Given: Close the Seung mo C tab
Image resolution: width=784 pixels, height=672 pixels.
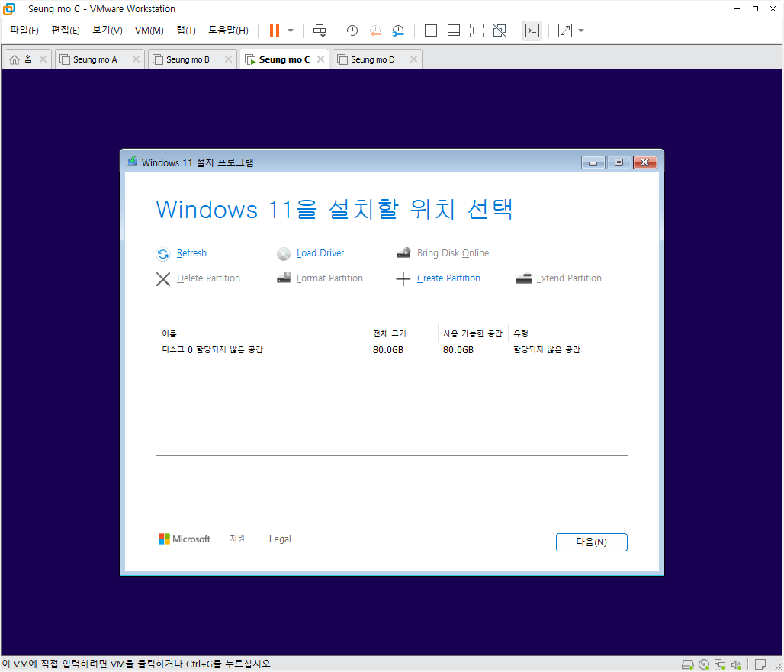Looking at the screenshot, I should tap(320, 59).
